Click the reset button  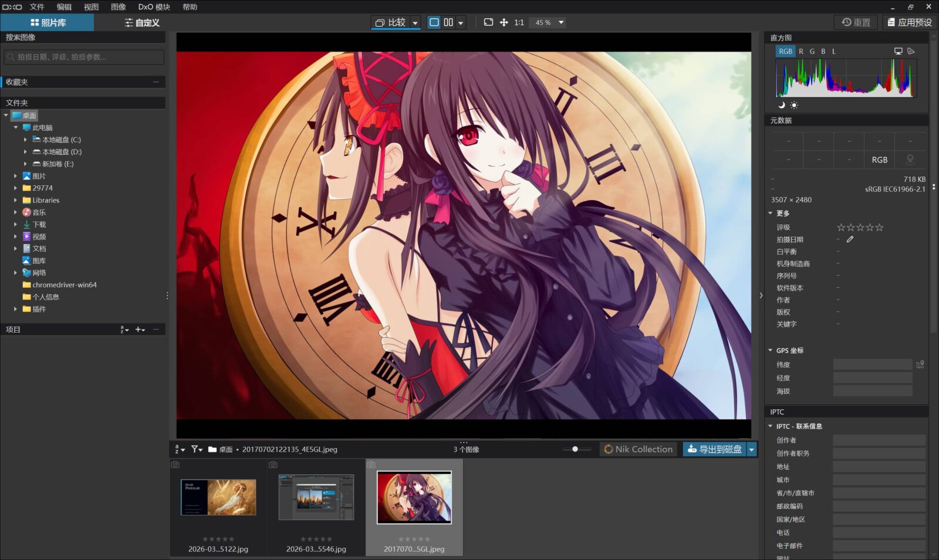click(856, 22)
